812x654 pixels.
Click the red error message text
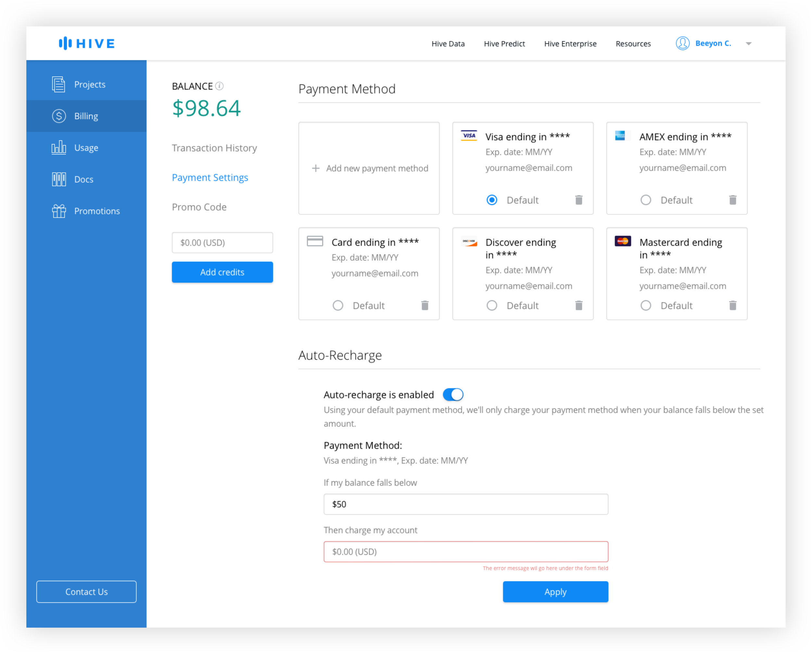coord(545,568)
